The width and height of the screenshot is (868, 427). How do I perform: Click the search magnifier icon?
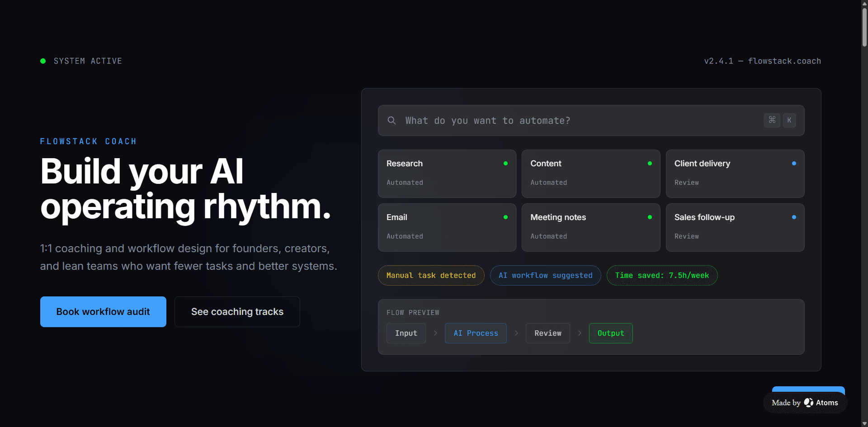click(392, 120)
